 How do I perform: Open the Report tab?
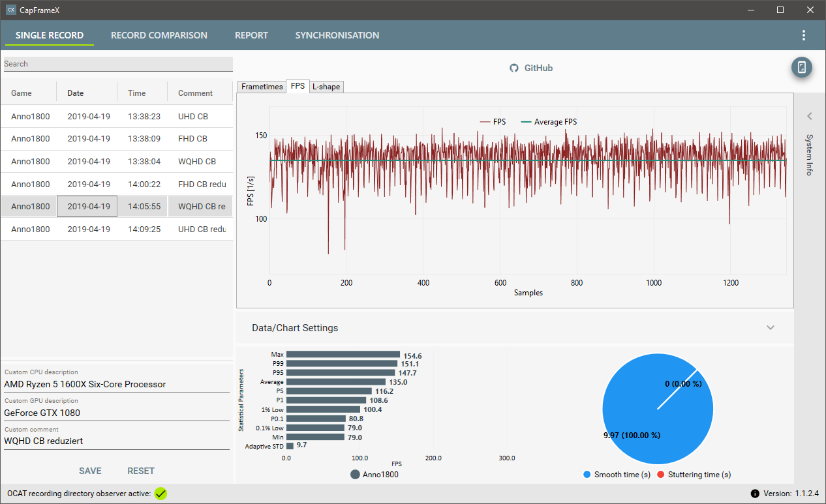tap(251, 35)
